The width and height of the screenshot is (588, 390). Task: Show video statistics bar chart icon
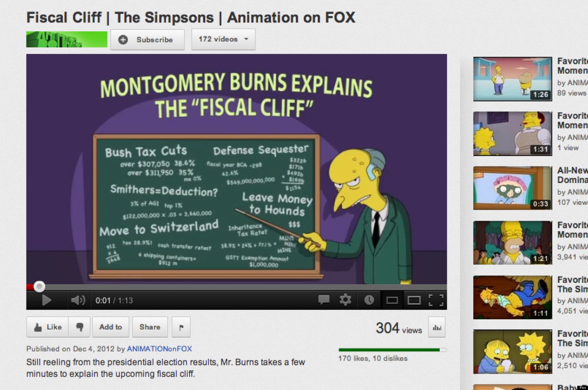click(437, 328)
